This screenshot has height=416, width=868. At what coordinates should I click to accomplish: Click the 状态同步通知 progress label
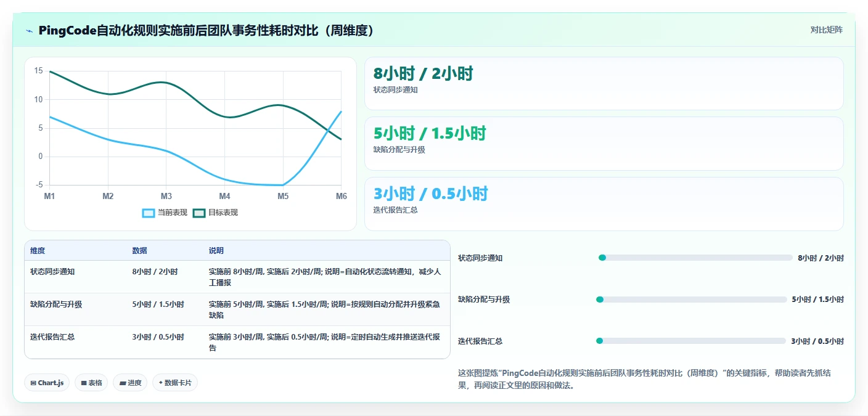480,258
